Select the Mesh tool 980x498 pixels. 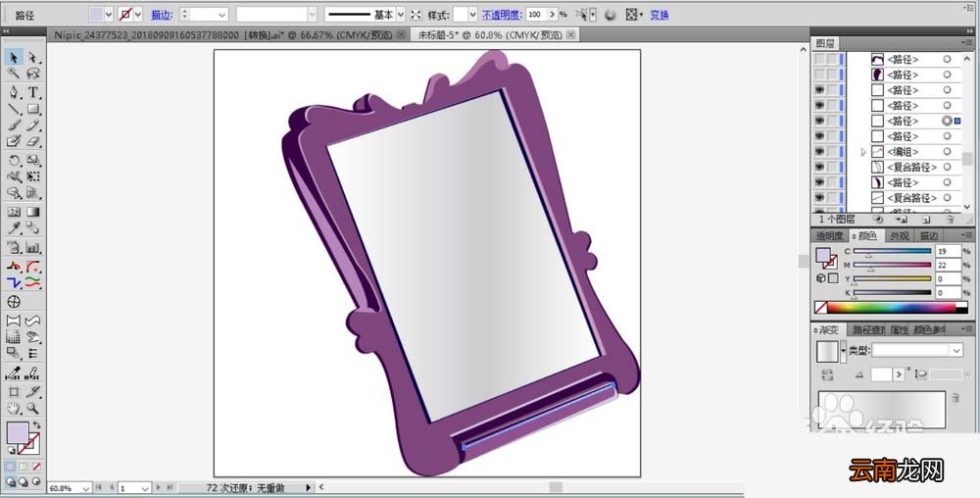13,212
